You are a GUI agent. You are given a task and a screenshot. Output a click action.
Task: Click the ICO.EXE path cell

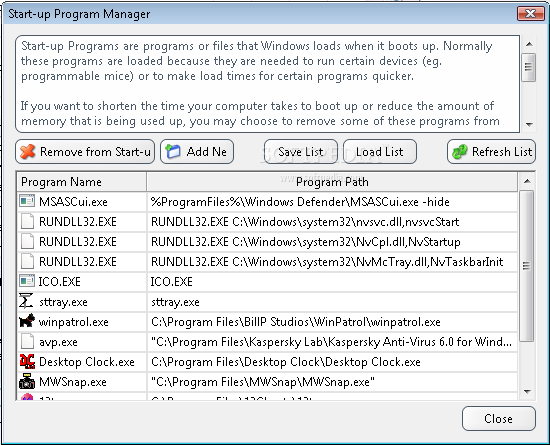[x=332, y=282]
